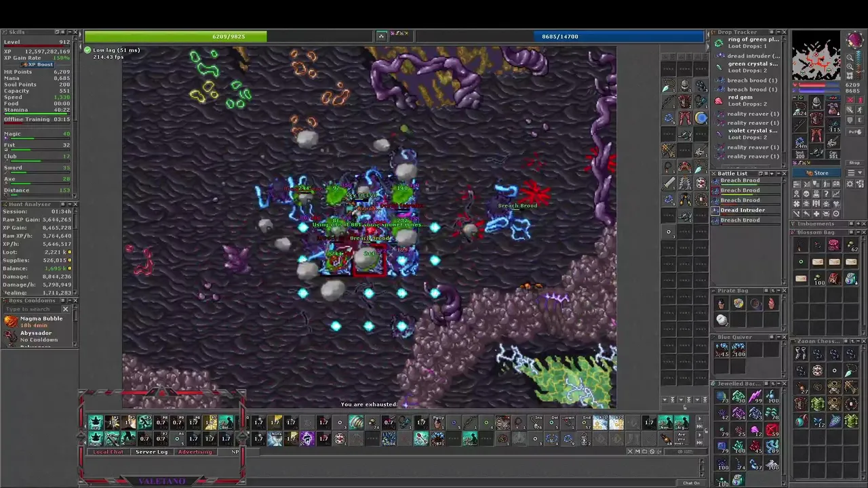Click the circle target icon in sidebar grid

tap(836, 213)
